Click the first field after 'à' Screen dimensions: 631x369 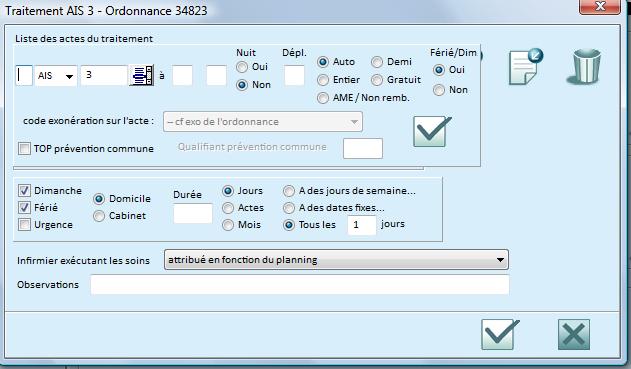[x=182, y=75]
